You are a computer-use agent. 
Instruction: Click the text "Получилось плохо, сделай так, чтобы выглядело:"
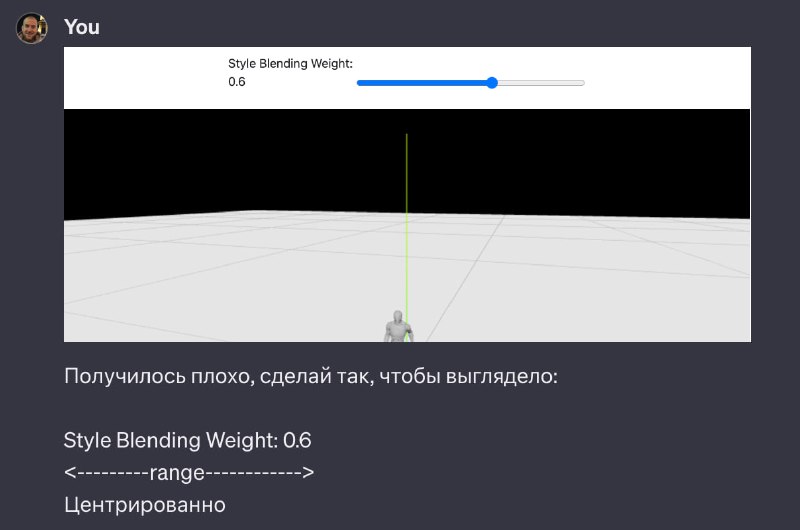click(x=311, y=376)
